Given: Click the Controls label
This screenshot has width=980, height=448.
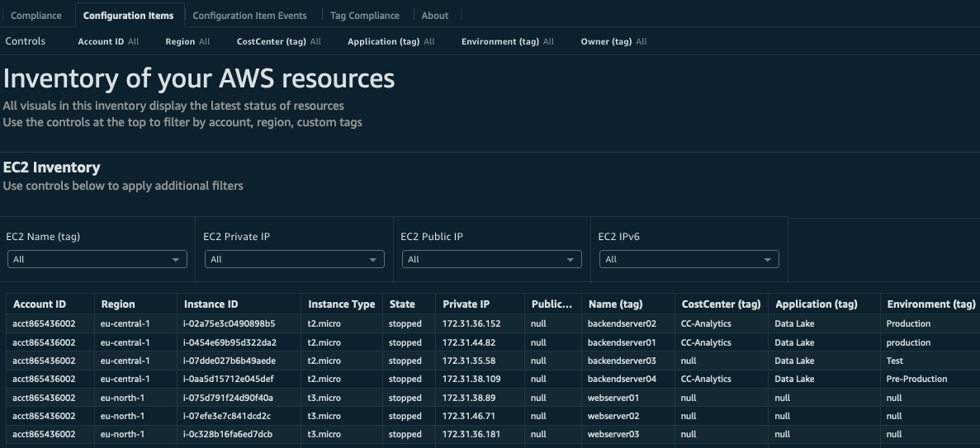Looking at the screenshot, I should 25,41.
